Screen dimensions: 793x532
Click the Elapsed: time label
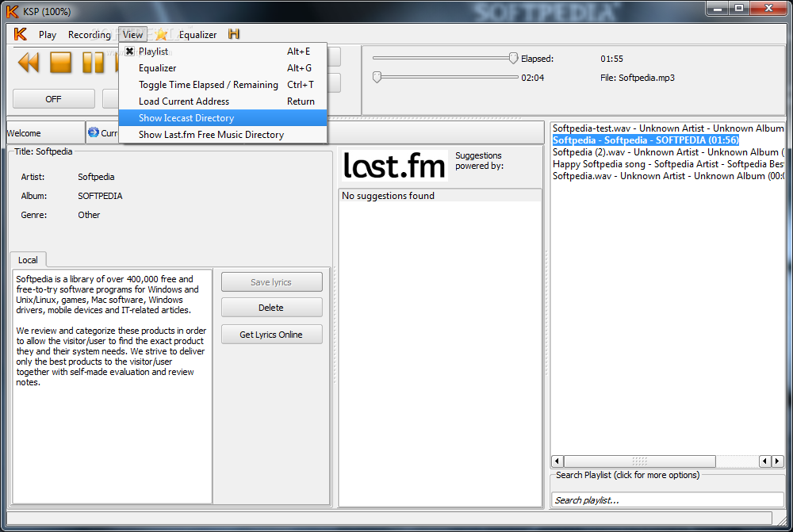[537, 59]
